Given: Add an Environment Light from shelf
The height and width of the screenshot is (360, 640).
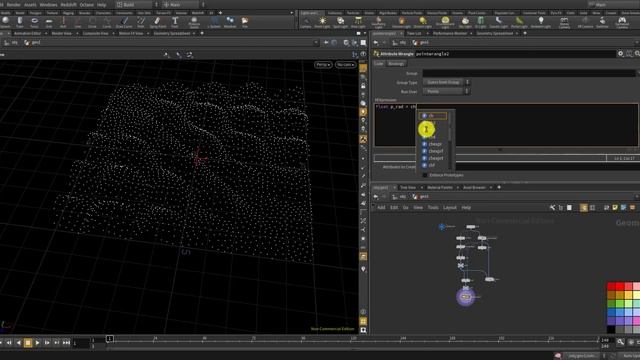Looking at the screenshot, I should 445,22.
